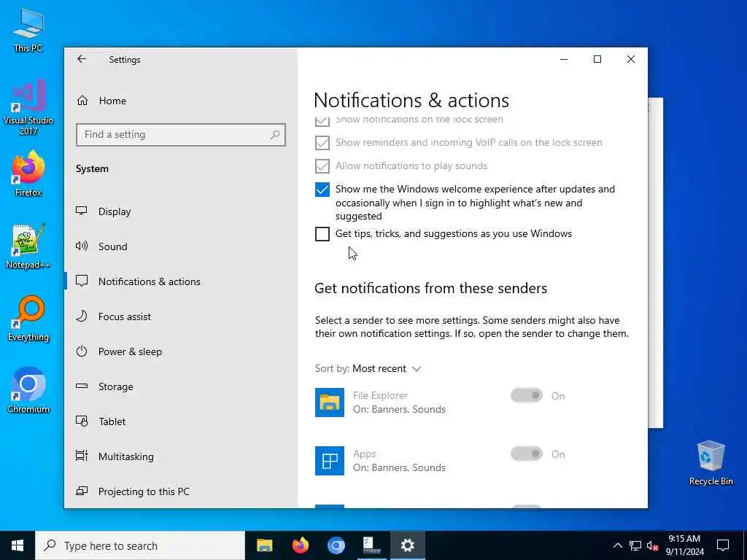
Task: Select the Everything desktop shortcut
Action: pyautogui.click(x=28, y=319)
